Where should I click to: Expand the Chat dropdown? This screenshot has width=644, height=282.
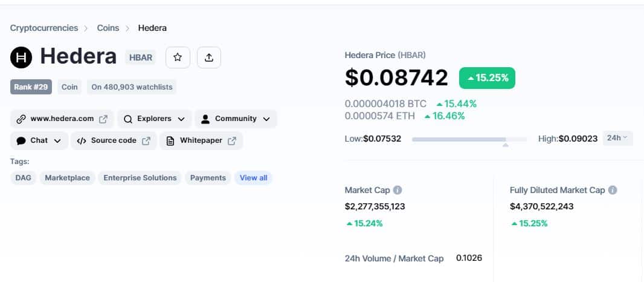click(39, 141)
